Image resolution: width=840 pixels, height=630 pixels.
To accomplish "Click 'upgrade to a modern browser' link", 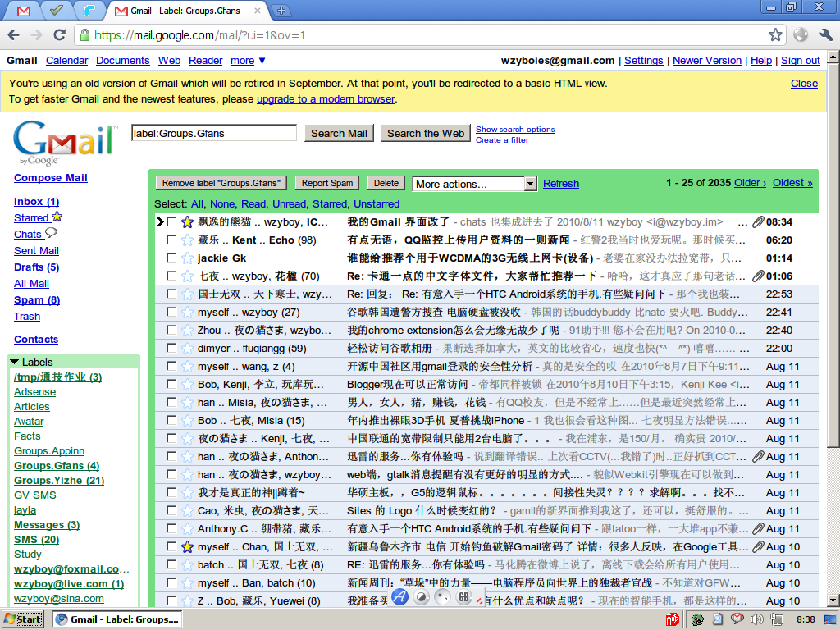I will [x=326, y=99].
